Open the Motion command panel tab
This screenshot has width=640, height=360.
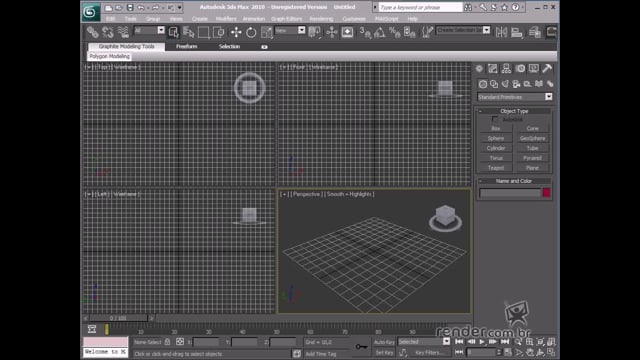[x=520, y=69]
